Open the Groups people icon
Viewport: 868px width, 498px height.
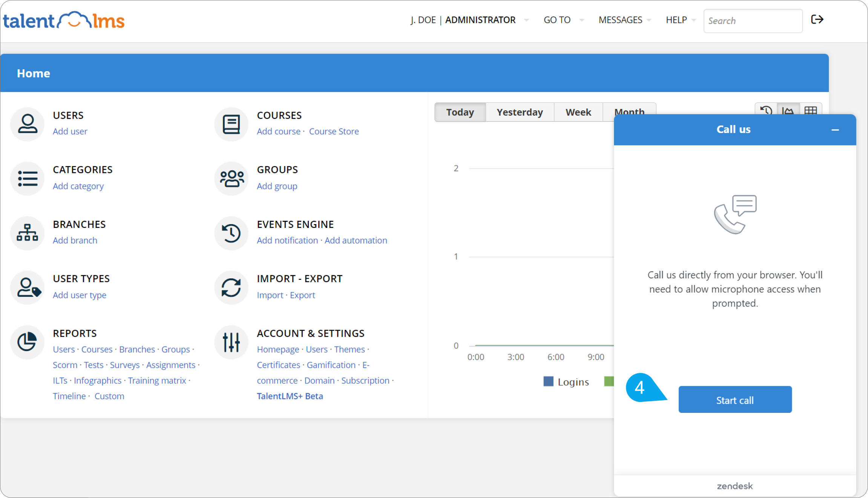click(231, 179)
